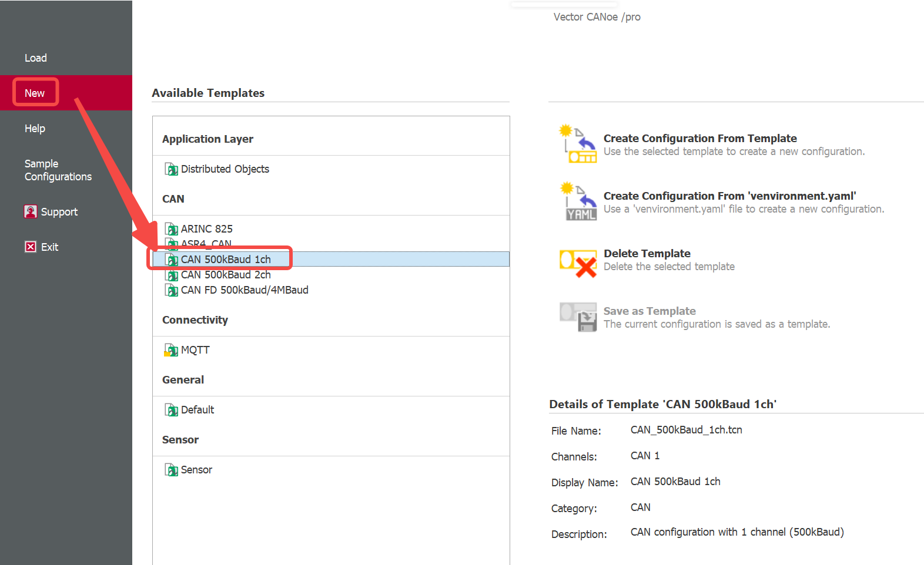Click Create Configuration From Template icon
The image size is (924, 565).
(578, 144)
